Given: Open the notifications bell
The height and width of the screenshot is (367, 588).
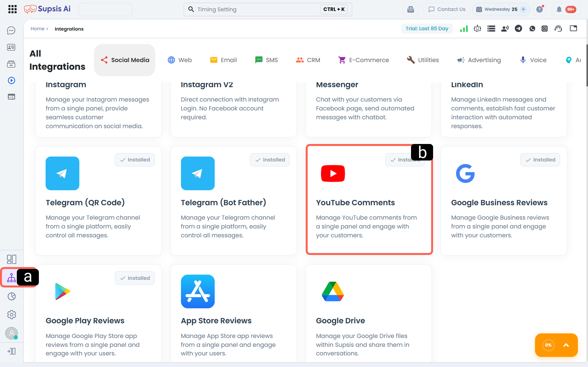Looking at the screenshot, I should 559,9.
